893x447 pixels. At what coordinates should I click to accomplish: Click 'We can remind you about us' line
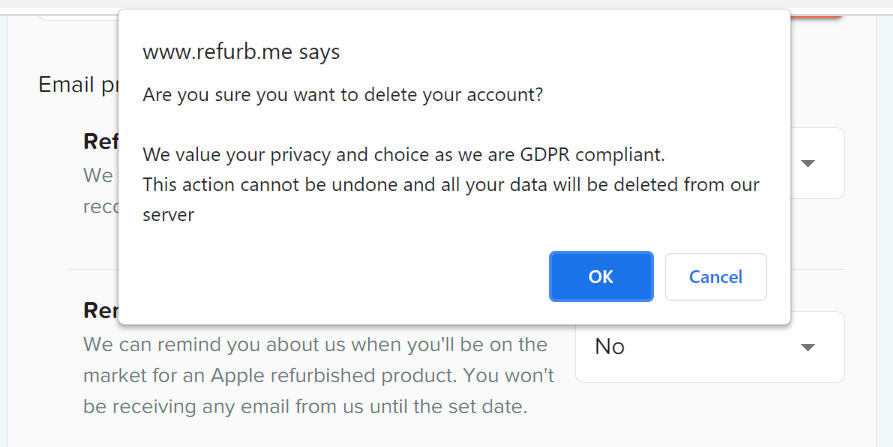(315, 345)
